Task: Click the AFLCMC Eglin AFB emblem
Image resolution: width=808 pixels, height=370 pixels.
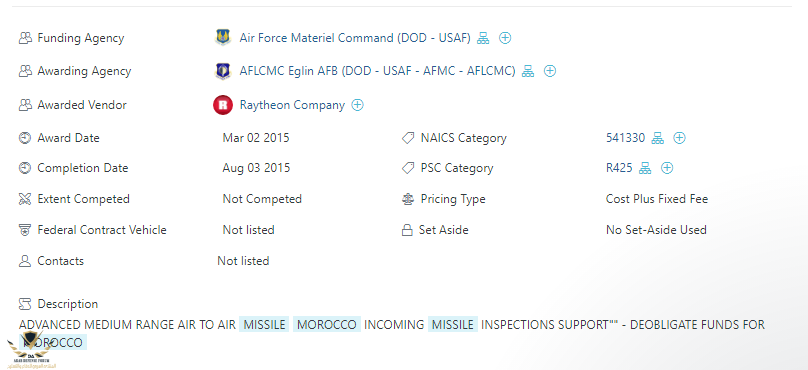Action: (x=223, y=71)
